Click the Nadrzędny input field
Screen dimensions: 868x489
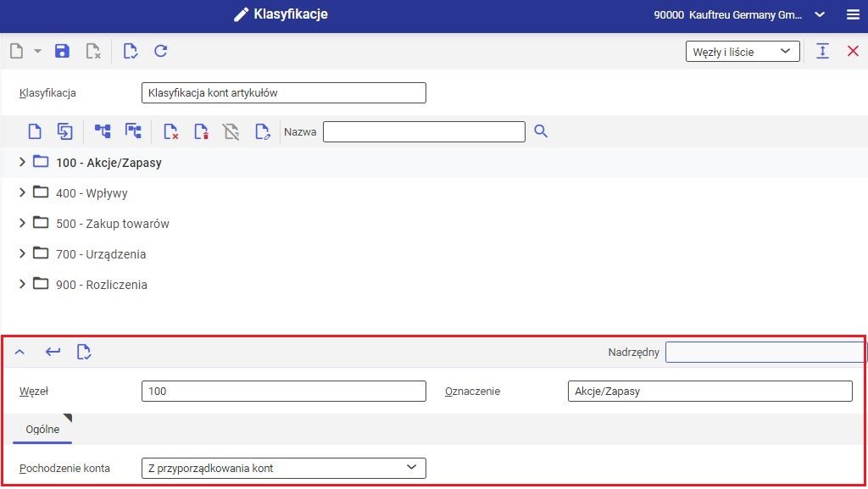[765, 352]
